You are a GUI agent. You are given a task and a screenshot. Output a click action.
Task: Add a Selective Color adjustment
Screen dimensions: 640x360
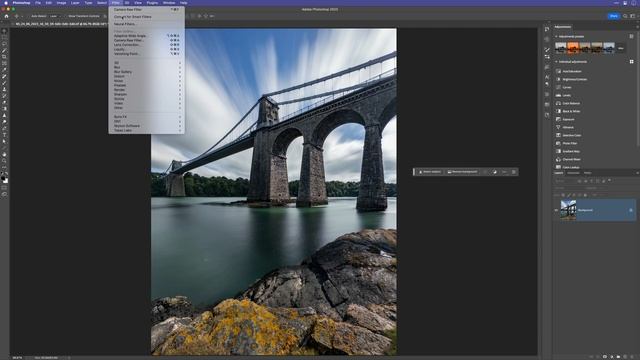pos(571,135)
